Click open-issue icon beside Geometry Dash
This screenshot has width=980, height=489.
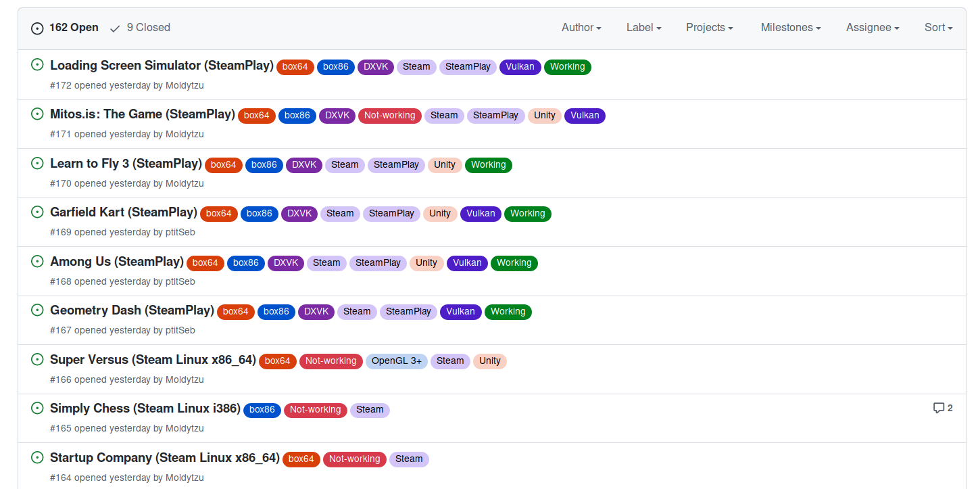[x=38, y=310]
